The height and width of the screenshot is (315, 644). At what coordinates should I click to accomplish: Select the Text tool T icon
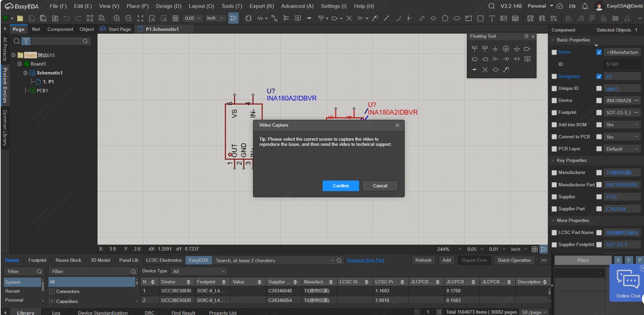pos(492,18)
